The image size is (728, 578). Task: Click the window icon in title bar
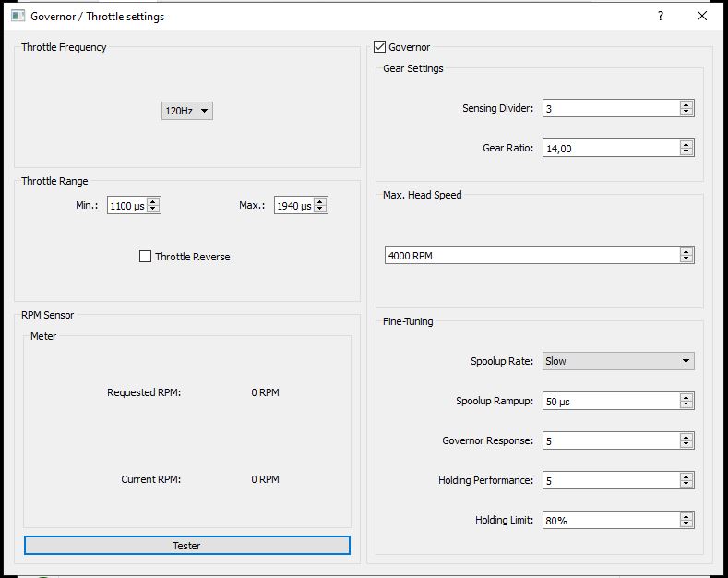[x=18, y=16]
